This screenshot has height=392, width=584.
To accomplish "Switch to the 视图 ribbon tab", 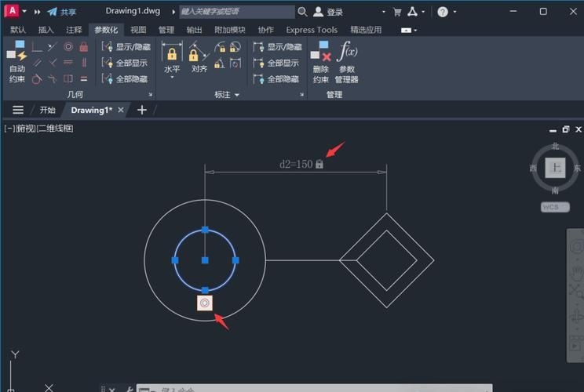I will click(138, 30).
